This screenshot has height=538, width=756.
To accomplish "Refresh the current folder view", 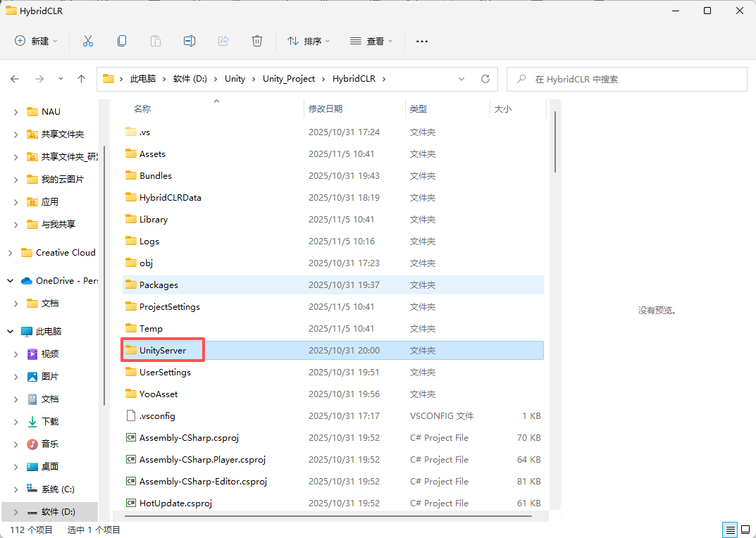I will 485,79.
